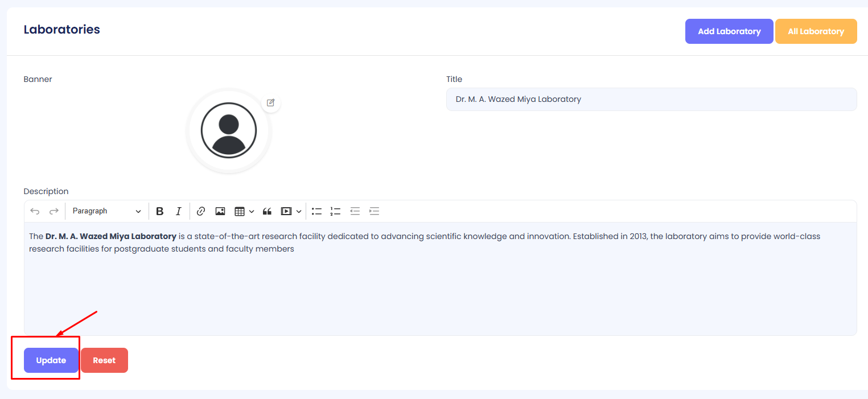Click the Redo icon in editor toolbar

[x=54, y=211]
